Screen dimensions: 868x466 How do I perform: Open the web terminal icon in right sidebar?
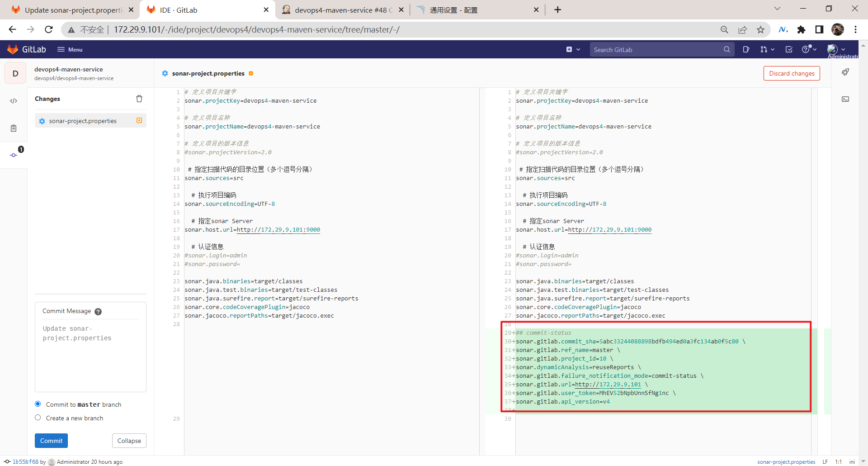[845, 99]
